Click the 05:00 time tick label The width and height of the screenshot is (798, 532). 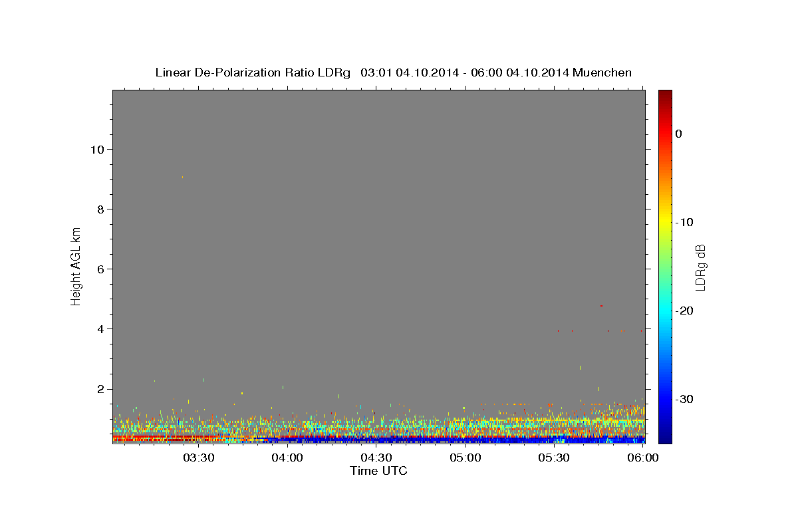465,458
